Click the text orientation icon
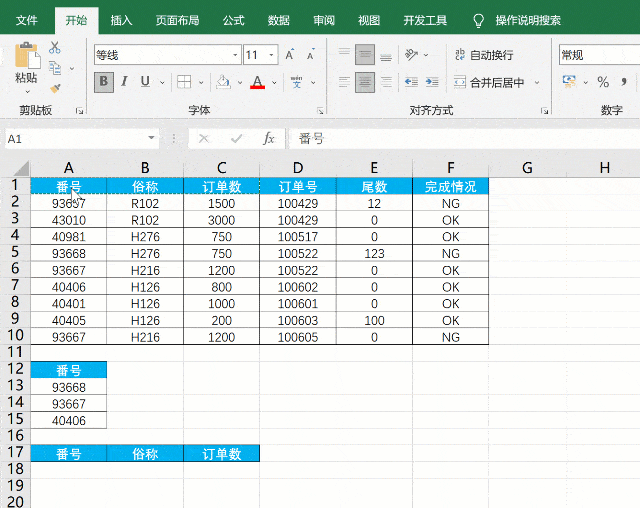Image resolution: width=640 pixels, height=508 pixels. click(411, 55)
